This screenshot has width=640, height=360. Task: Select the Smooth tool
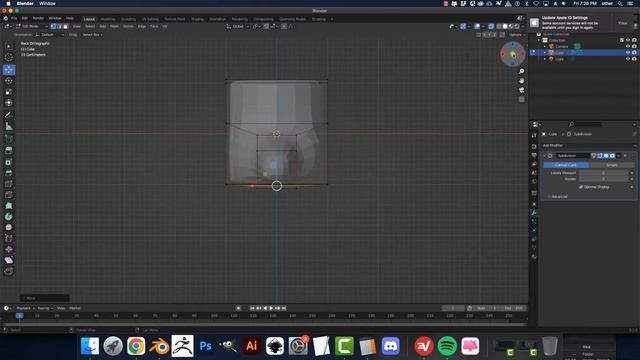(x=9, y=227)
